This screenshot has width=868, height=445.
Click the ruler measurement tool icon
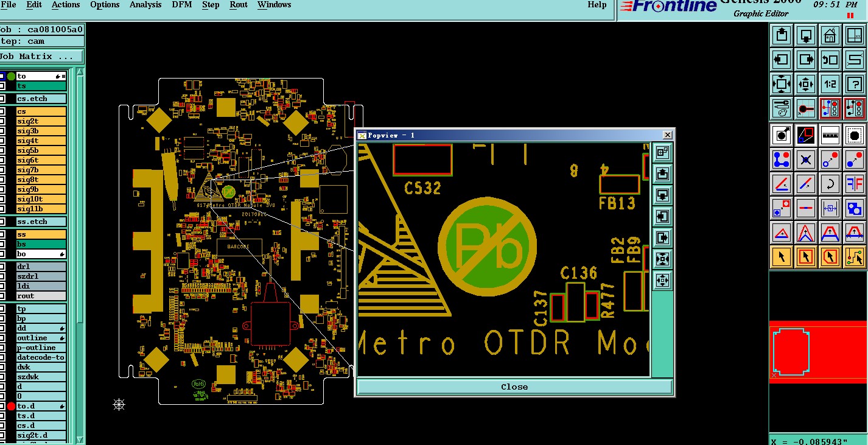[830, 135]
